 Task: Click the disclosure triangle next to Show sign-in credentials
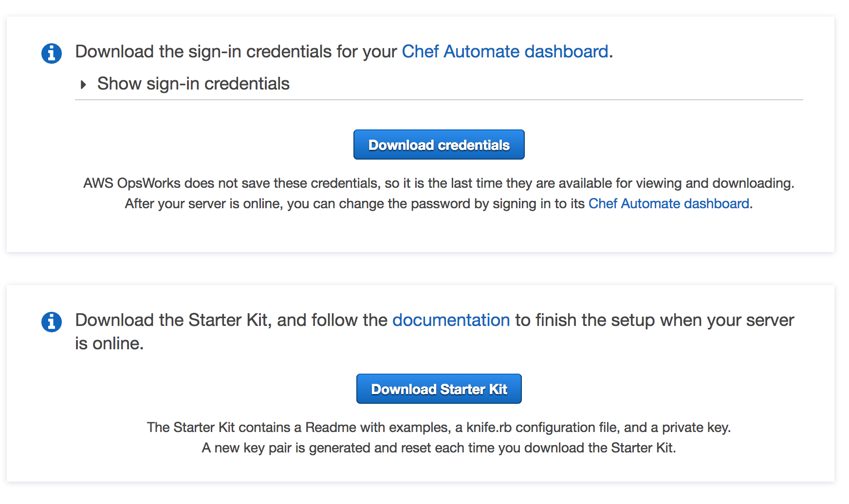coord(83,84)
